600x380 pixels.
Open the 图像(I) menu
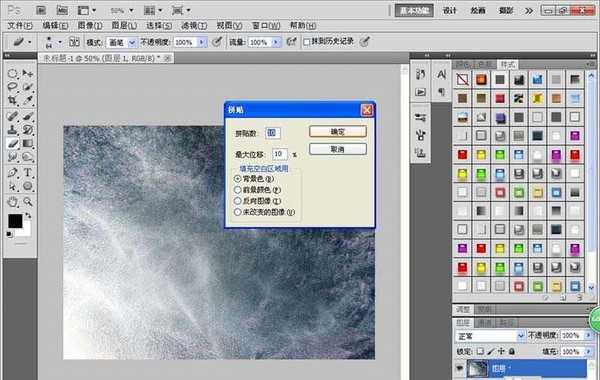click(90, 26)
